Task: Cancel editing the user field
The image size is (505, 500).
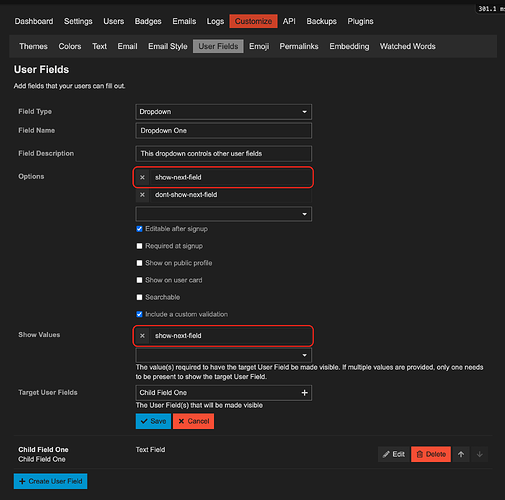Action: click(194, 421)
